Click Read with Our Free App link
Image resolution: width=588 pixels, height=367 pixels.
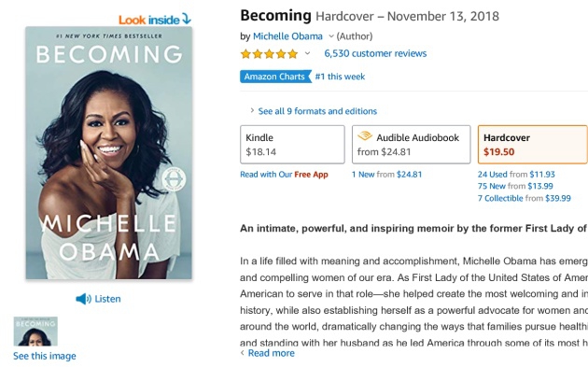(x=285, y=175)
